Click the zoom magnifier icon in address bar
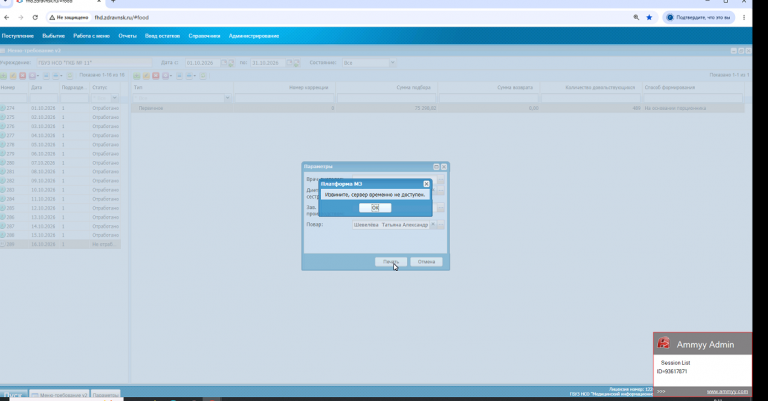The height and width of the screenshot is (401, 768). 636,17
